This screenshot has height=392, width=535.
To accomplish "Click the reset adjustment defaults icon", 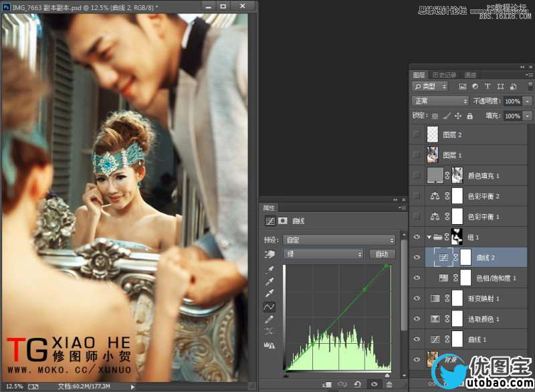I will coord(357,385).
